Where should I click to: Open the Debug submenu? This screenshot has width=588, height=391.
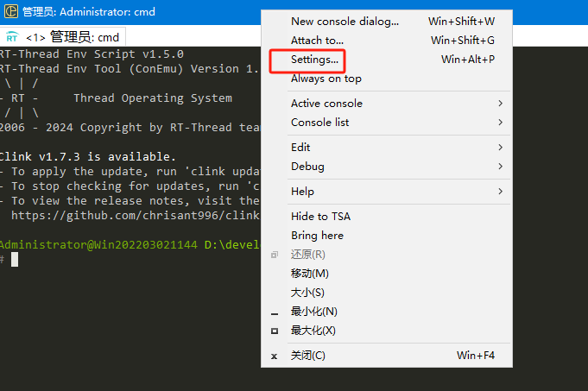pyautogui.click(x=387, y=166)
